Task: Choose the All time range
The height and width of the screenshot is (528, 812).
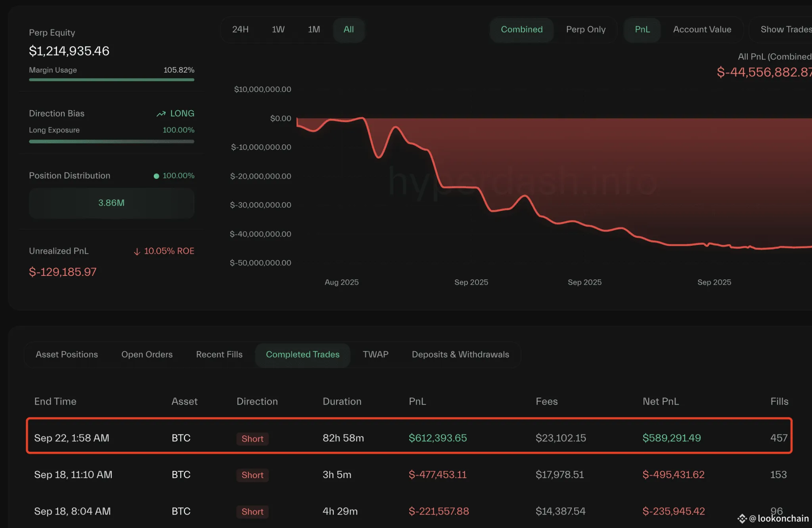Action: click(349, 30)
